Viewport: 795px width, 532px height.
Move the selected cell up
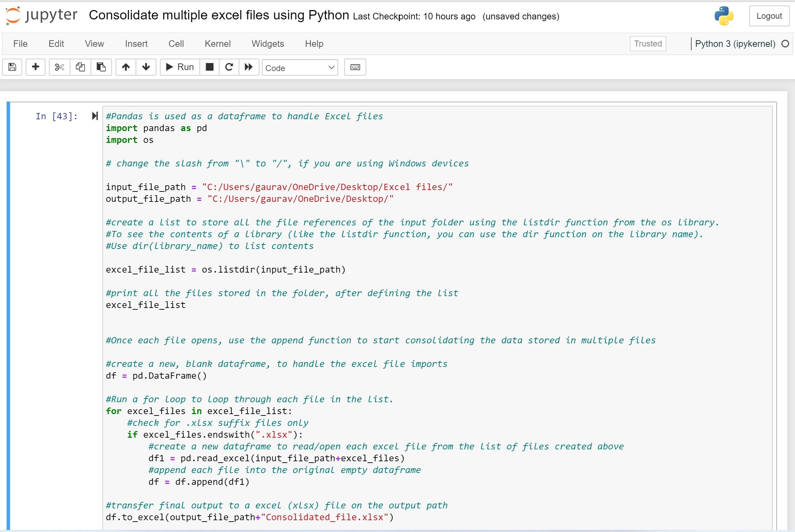tap(126, 67)
